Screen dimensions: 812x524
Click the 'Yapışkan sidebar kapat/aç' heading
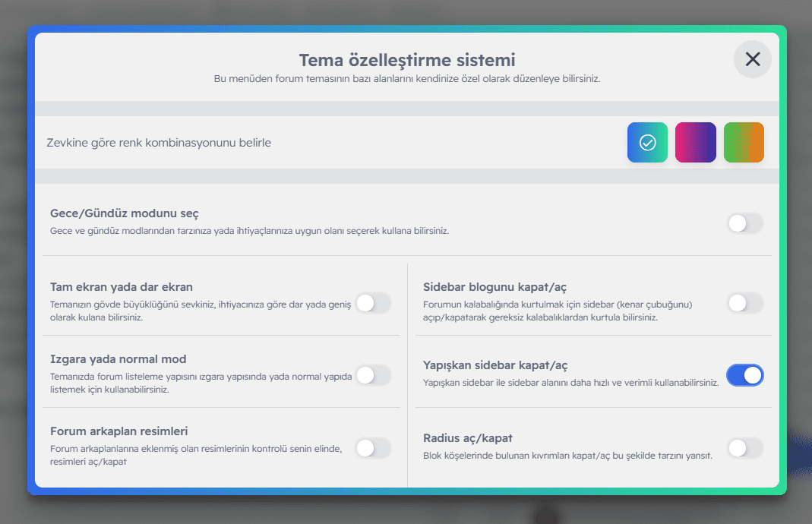point(496,365)
